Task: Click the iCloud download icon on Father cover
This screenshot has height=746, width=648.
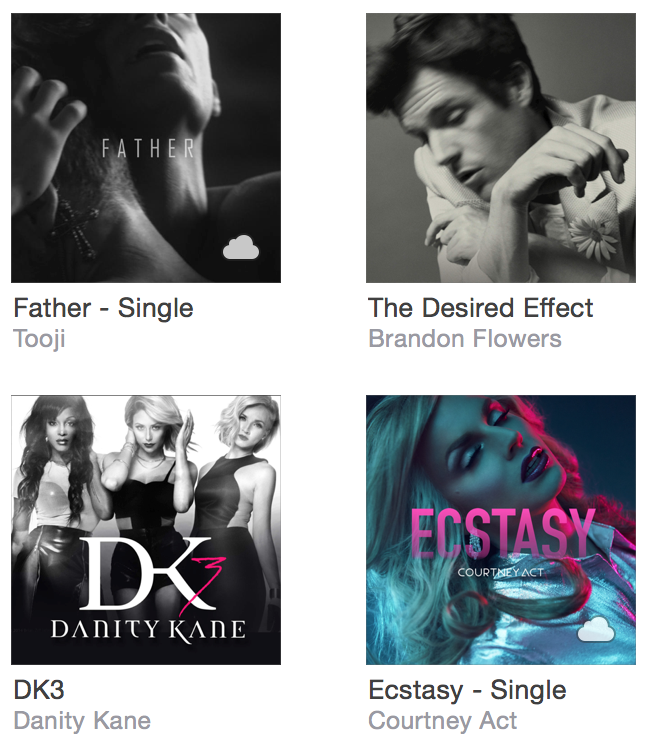Action: click(x=241, y=247)
